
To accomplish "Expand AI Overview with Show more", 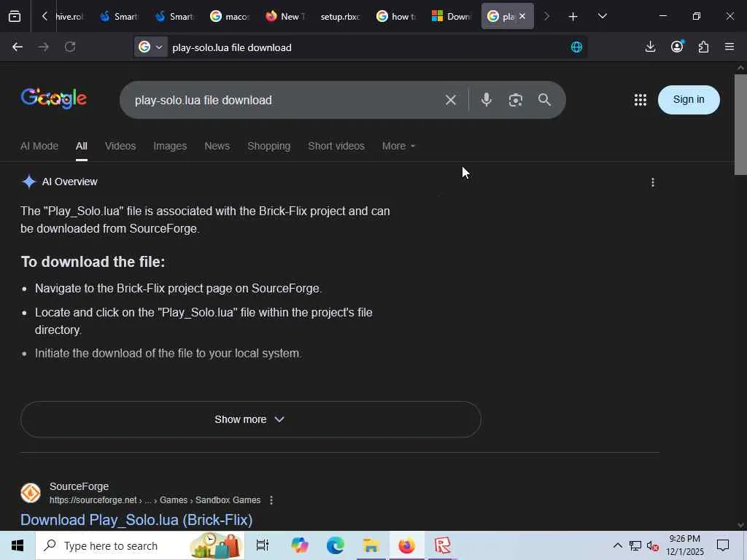I will (x=251, y=419).
